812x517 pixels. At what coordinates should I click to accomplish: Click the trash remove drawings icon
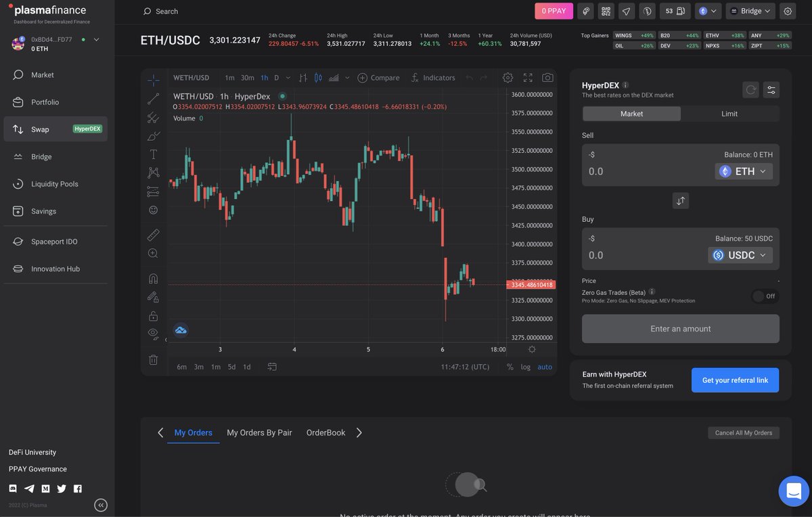[154, 359]
